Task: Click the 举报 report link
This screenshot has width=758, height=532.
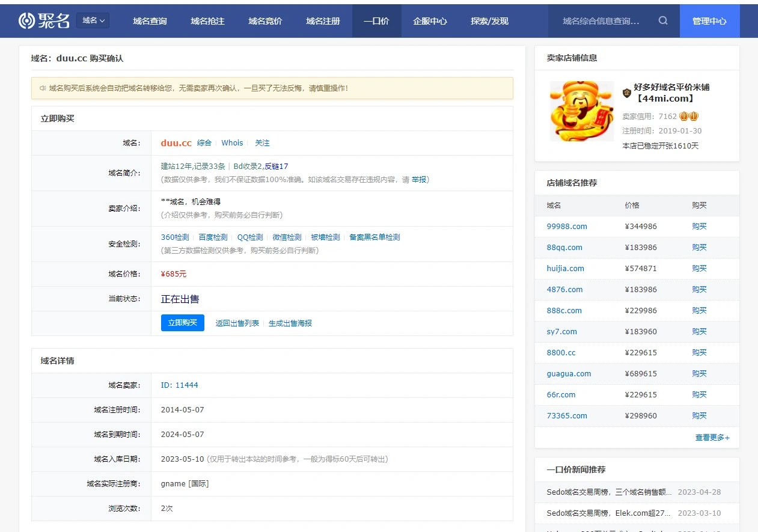Action: pos(419,180)
